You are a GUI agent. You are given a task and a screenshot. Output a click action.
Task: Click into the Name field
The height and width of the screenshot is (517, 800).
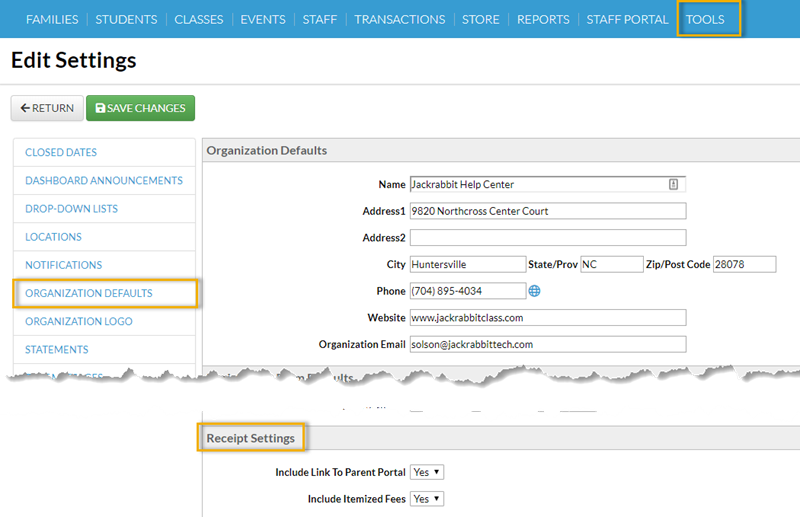coord(547,184)
